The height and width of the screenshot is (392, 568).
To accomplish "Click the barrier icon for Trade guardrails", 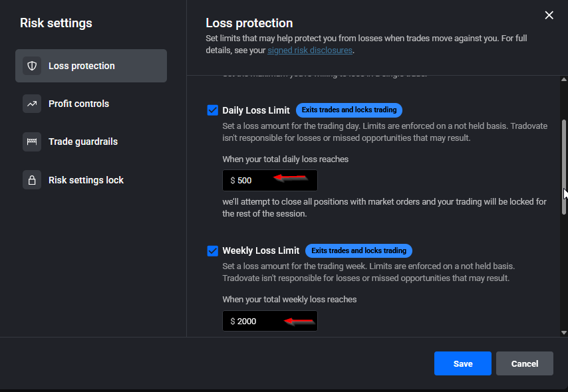I will pyautogui.click(x=32, y=142).
